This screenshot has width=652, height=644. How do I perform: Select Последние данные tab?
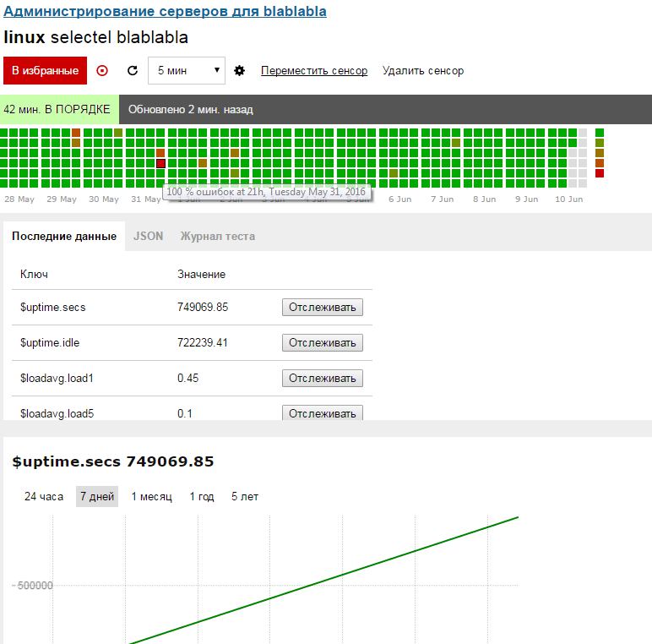coord(64,236)
